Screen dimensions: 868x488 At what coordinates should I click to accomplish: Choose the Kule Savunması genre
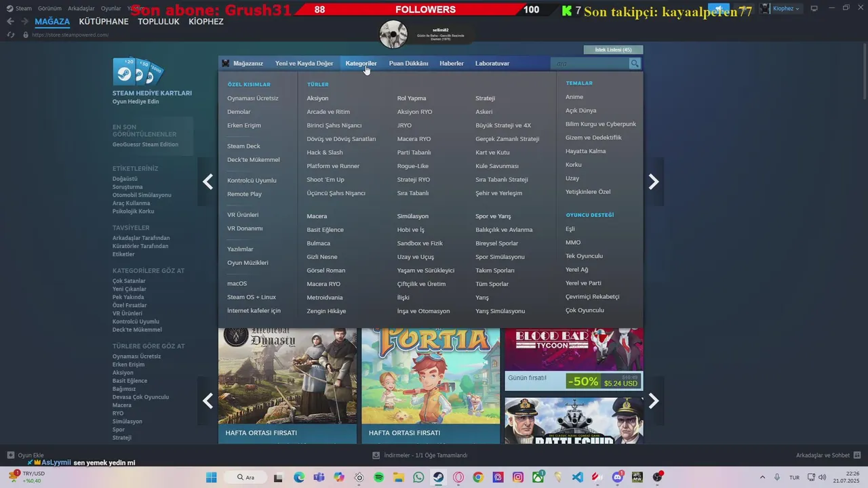[497, 166]
